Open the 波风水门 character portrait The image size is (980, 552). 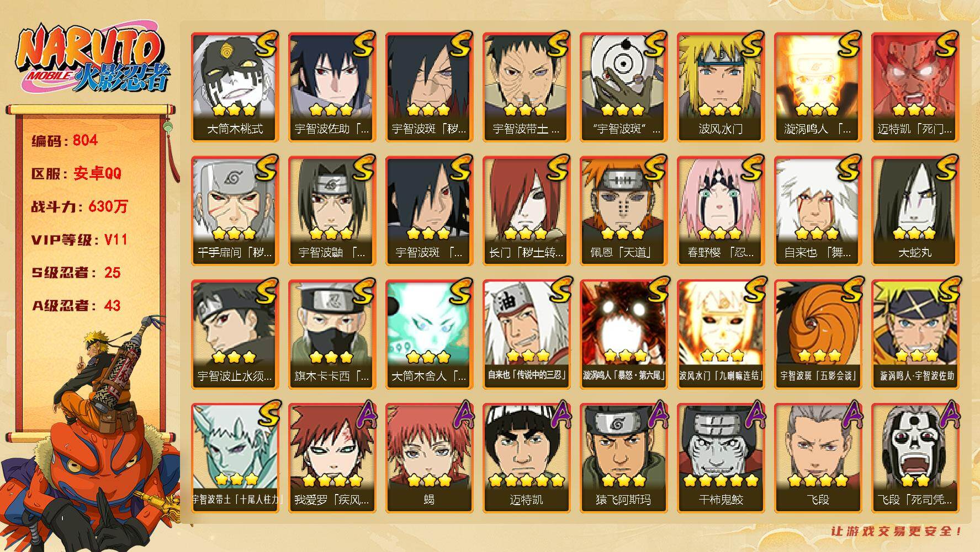pyautogui.click(x=721, y=87)
